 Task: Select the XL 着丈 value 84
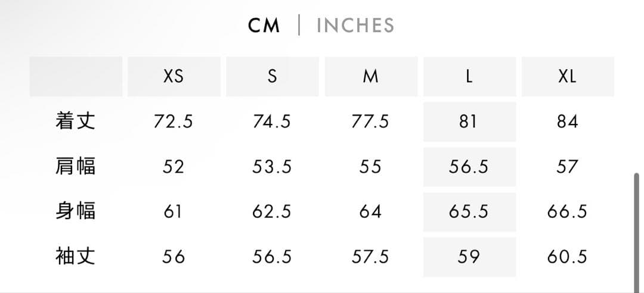coord(567,121)
